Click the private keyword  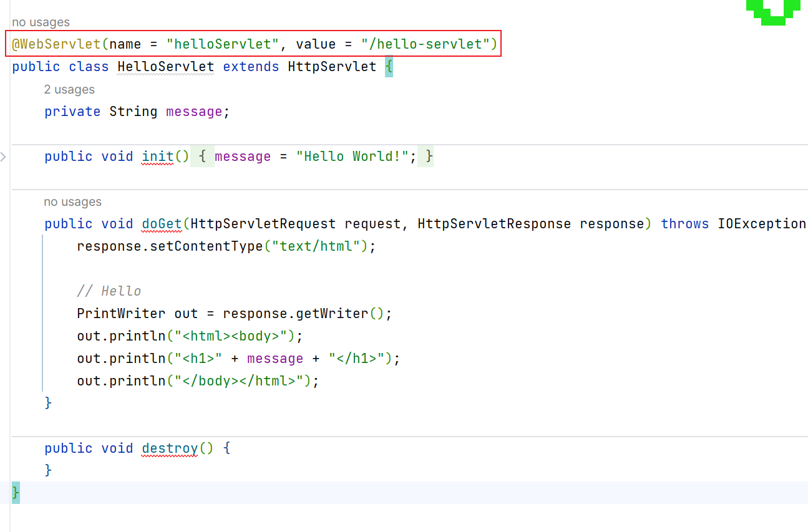72,112
